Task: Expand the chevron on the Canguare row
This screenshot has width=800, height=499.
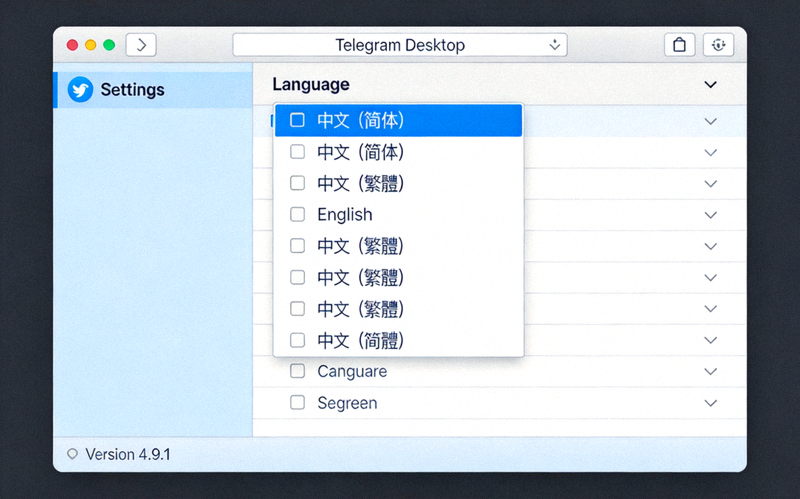Action: [x=710, y=371]
